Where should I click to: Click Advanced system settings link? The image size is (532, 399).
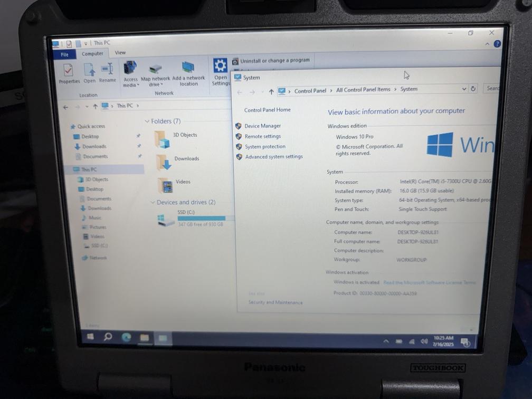pos(273,157)
